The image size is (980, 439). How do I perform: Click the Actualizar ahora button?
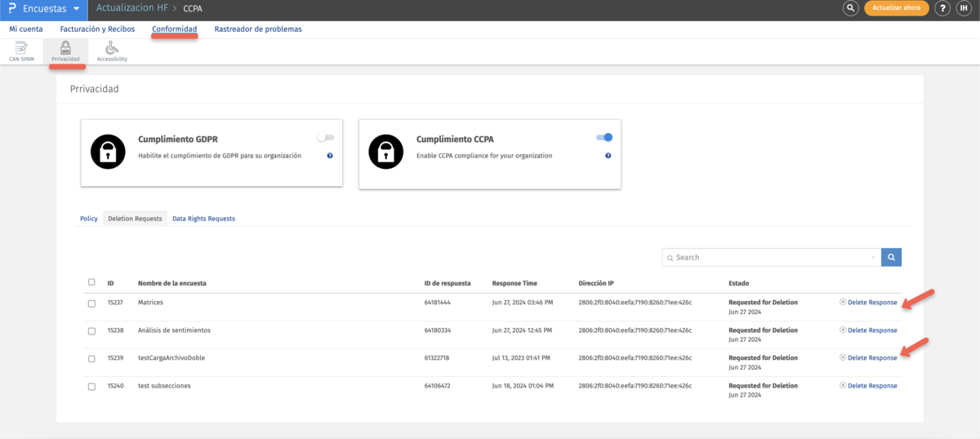(x=897, y=8)
